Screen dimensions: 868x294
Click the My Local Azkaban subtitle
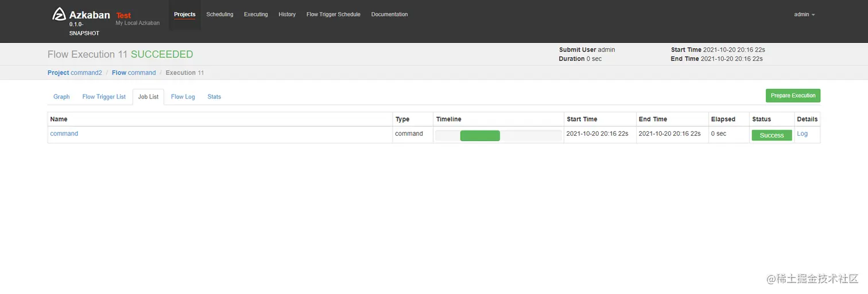[138, 23]
